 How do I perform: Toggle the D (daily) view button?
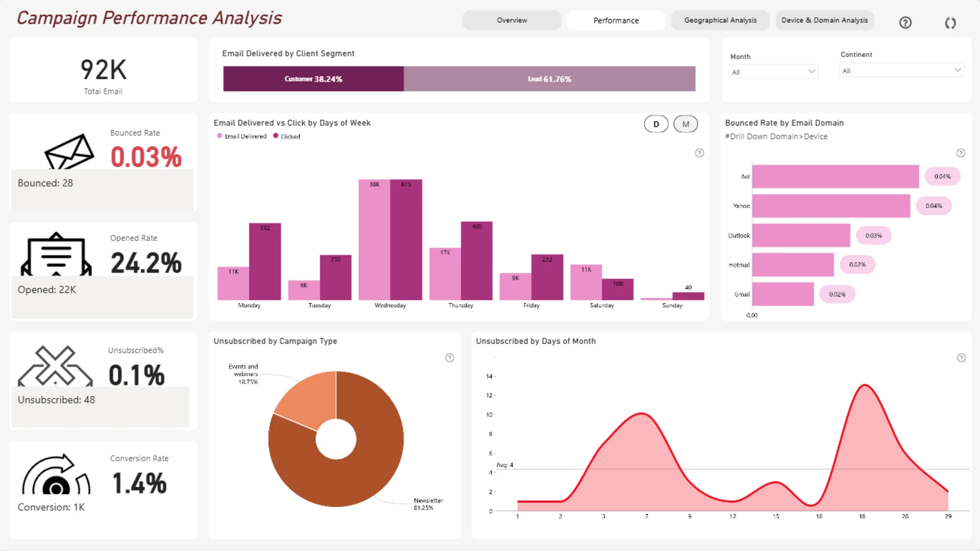click(656, 124)
